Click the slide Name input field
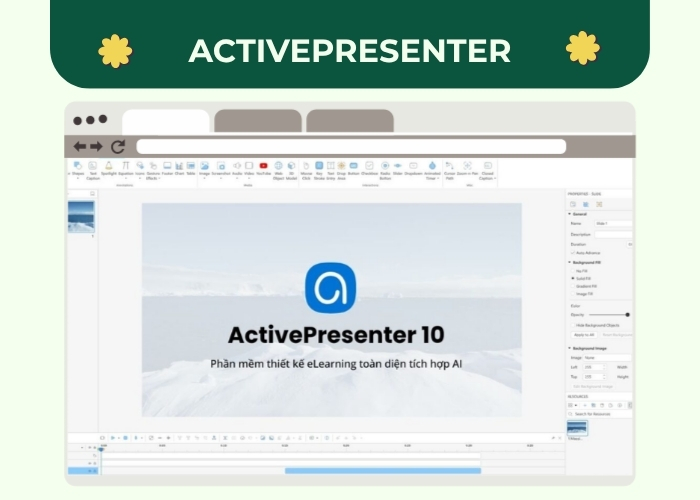700x500 pixels. pyautogui.click(x=613, y=223)
